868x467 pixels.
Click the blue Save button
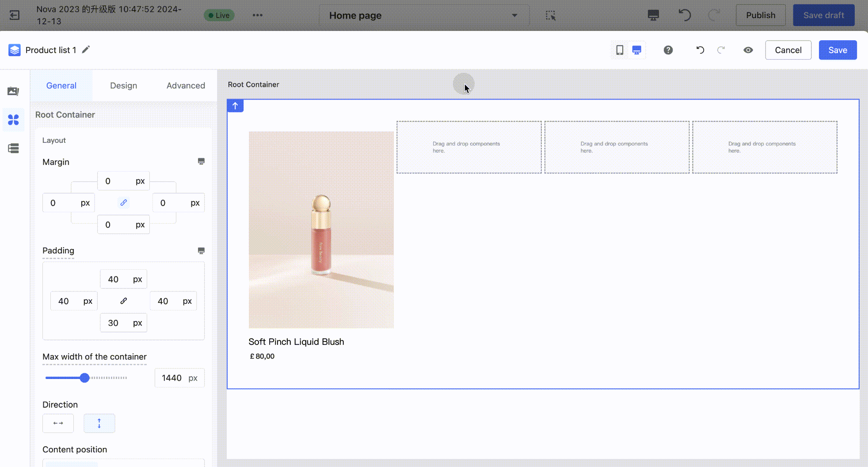[x=838, y=50]
